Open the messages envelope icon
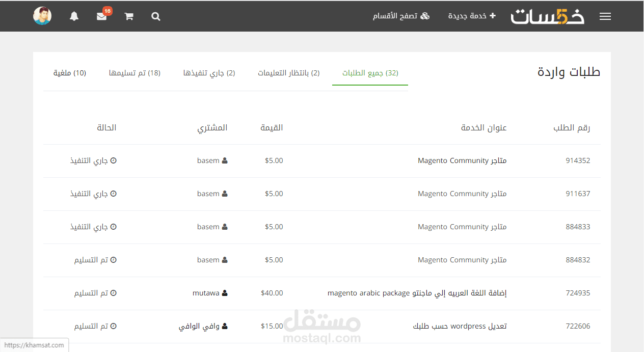This screenshot has width=644, height=352. (x=102, y=16)
